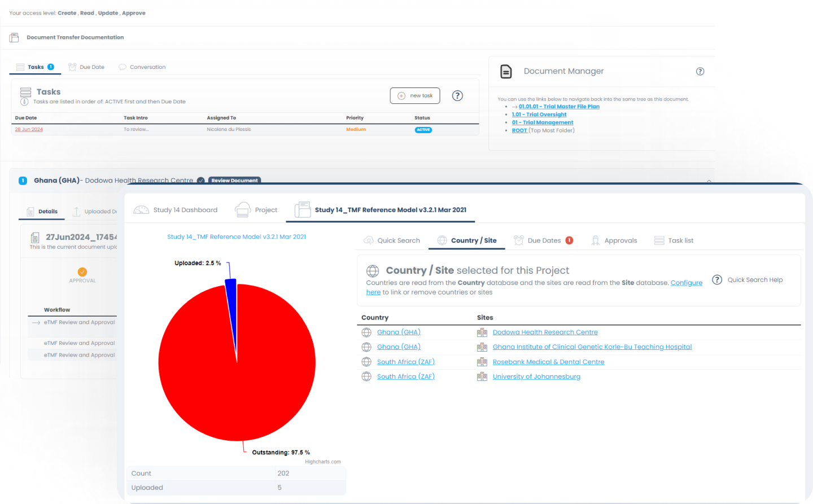Go to ROOT top most folder link

519,130
